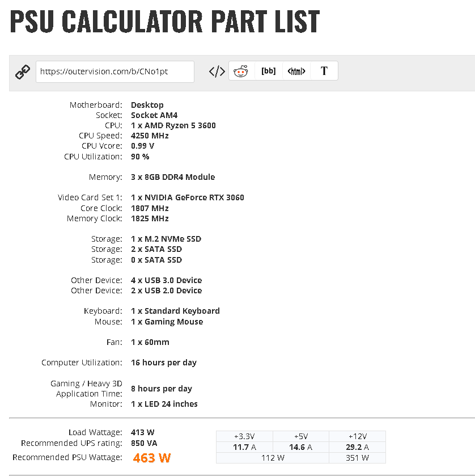Viewport: 475px width, 476px height.
Task: Click the 112 W cell in rail table
Action: [x=273, y=458]
